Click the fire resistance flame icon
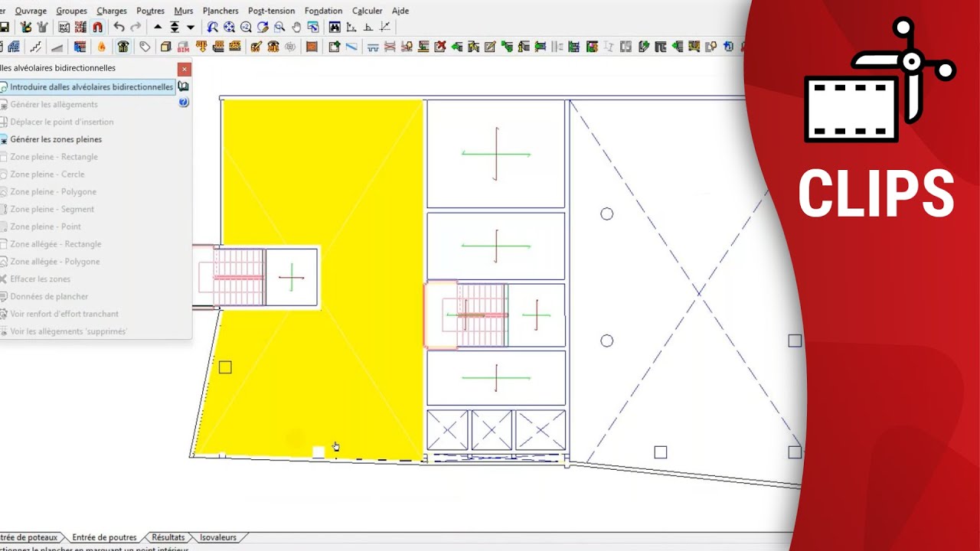Viewport: 980px width, 551px height. 101,47
